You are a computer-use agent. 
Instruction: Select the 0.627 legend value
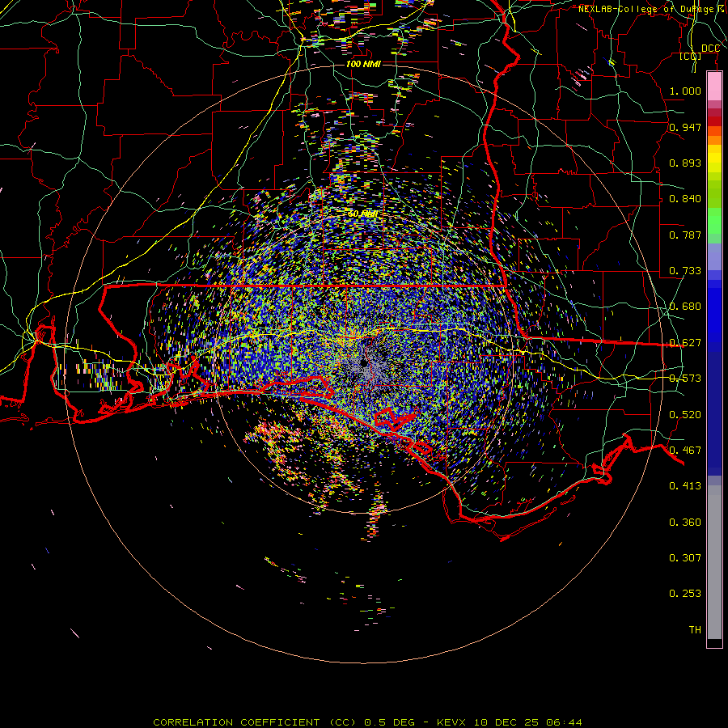pyautogui.click(x=685, y=343)
